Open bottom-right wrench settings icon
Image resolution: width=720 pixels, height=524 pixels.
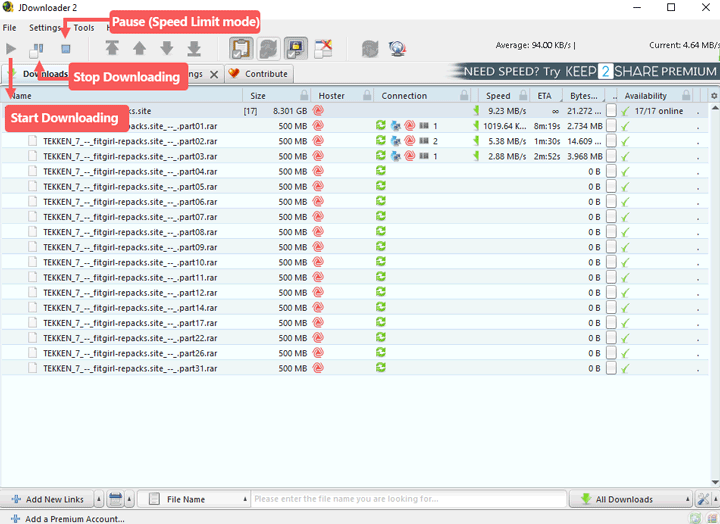703,499
